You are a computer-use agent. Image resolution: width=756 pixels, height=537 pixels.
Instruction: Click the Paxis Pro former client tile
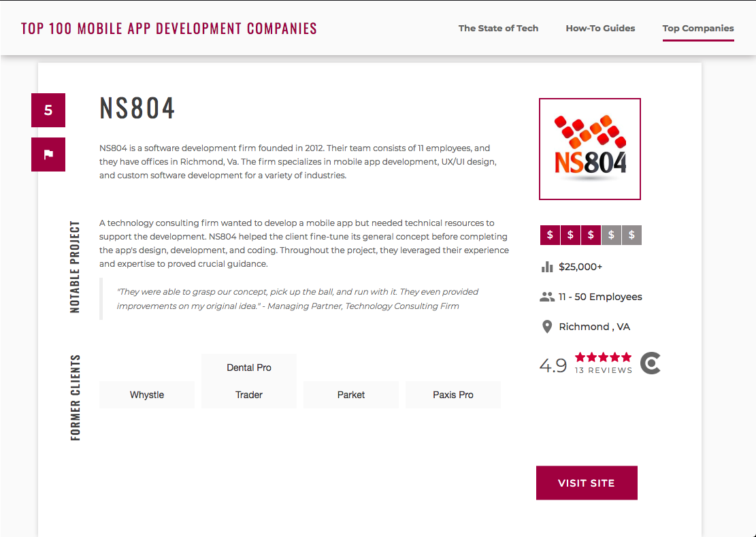click(x=453, y=395)
